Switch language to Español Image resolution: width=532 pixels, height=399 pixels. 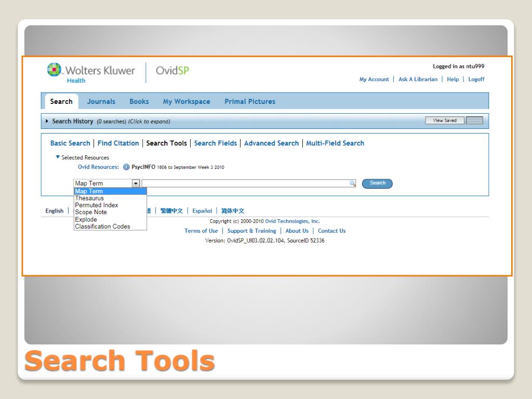click(202, 211)
